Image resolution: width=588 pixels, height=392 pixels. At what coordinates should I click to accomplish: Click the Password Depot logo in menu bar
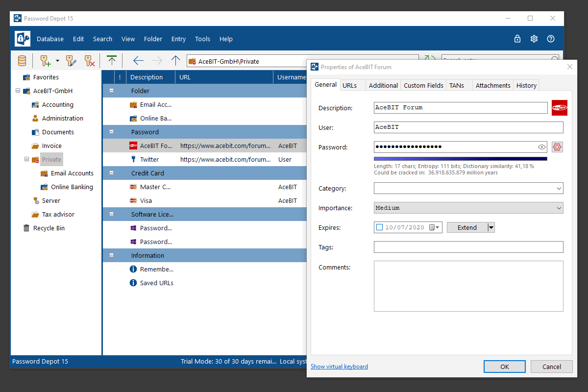[23, 39]
